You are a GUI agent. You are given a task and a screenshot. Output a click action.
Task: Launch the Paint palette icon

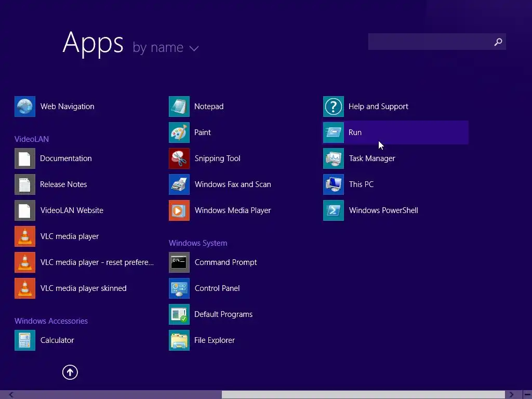(x=179, y=132)
